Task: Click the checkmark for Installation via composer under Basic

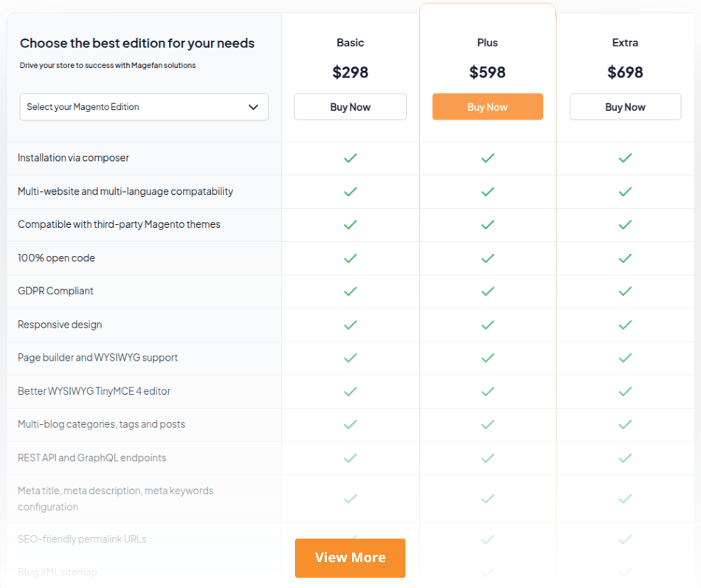Action: tap(350, 158)
